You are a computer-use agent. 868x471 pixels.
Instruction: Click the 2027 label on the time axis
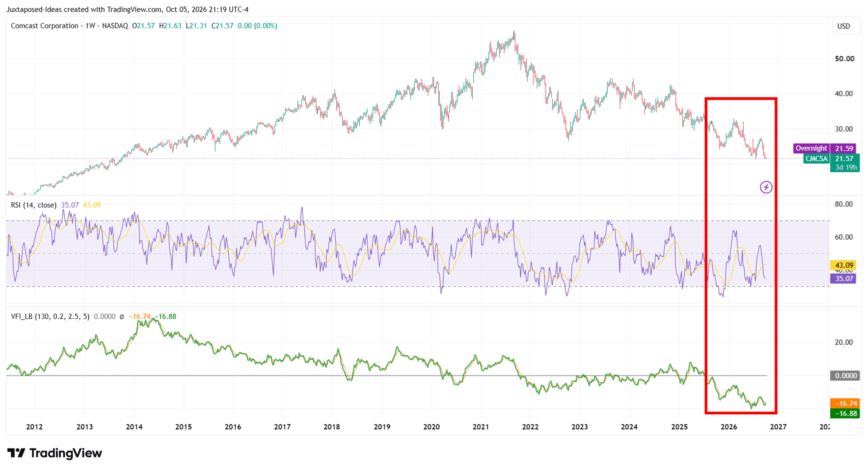point(778,427)
